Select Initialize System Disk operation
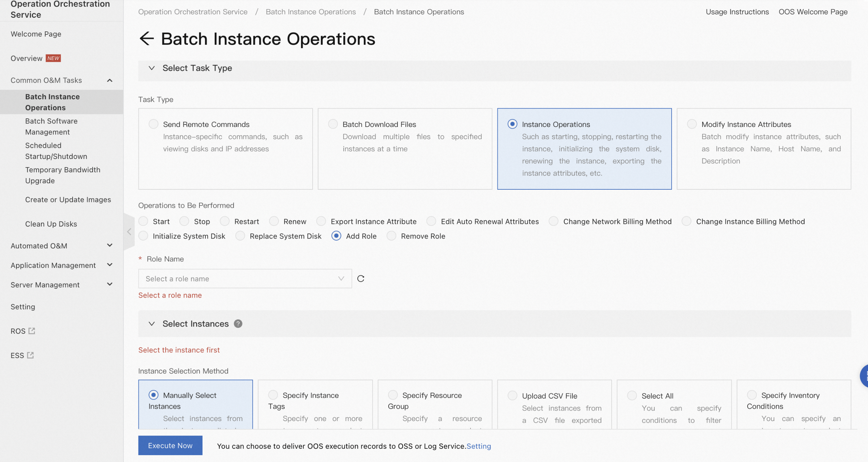868x462 pixels. coord(143,236)
